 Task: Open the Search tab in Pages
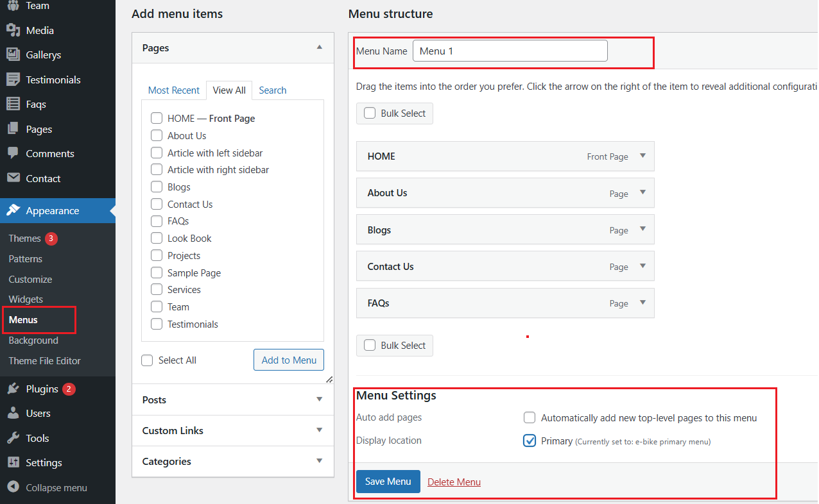pyautogui.click(x=273, y=90)
